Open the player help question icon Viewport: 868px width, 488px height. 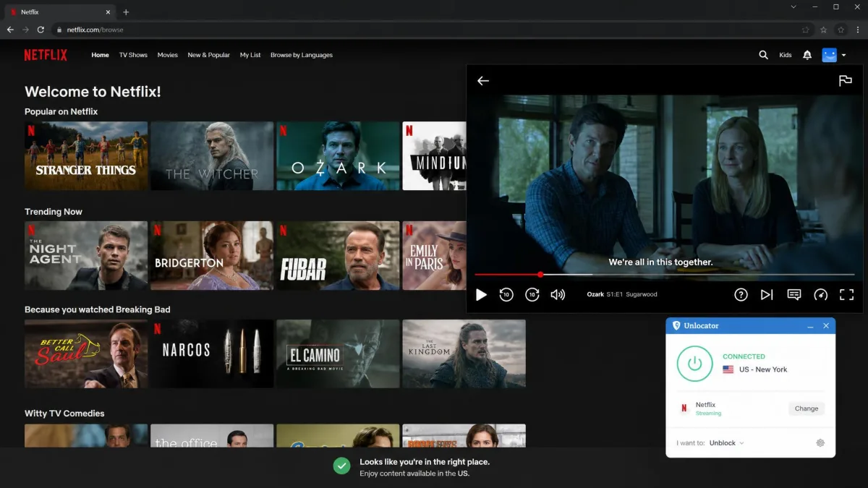pos(741,294)
